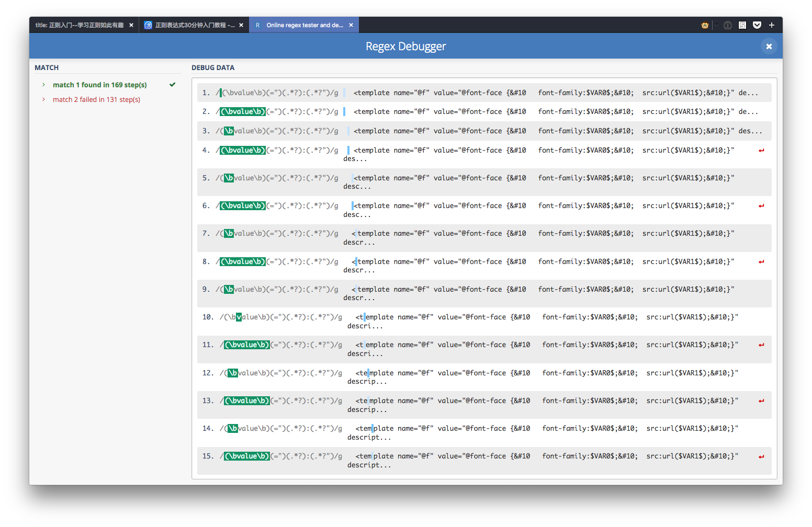Click backtrack arrow icon on step 15

pyautogui.click(x=761, y=457)
